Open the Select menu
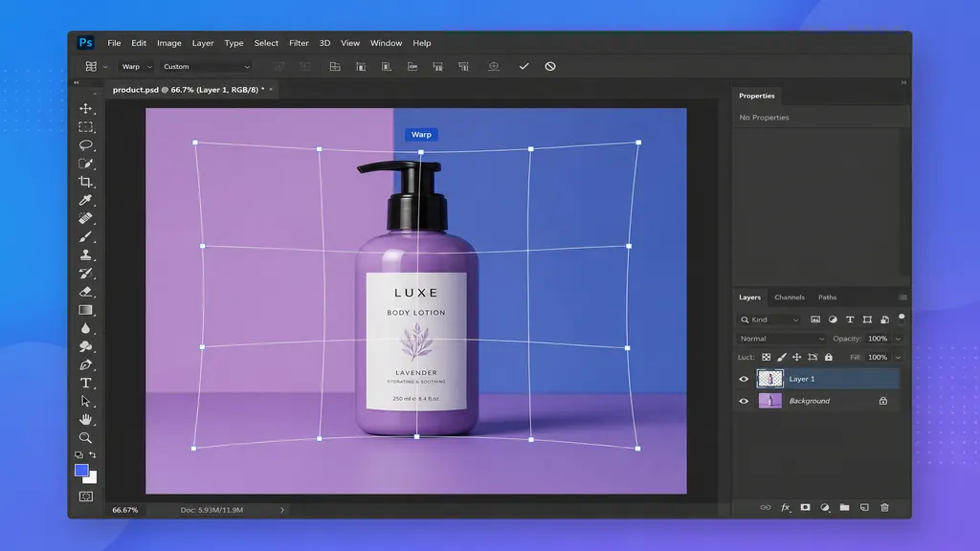Screen dimensions: 980x551 click(x=266, y=43)
